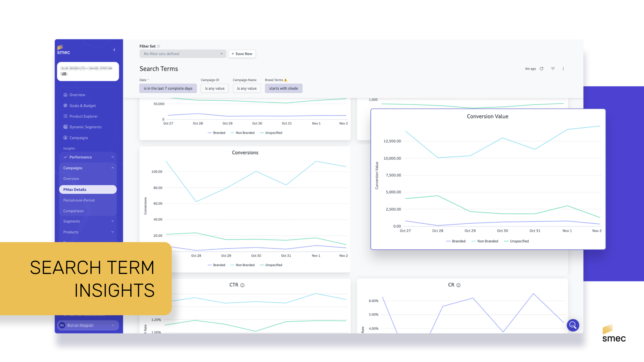Viewport: 644px width, 362px height.
Task: Click Date filter last 7 complete days
Action: 168,88
